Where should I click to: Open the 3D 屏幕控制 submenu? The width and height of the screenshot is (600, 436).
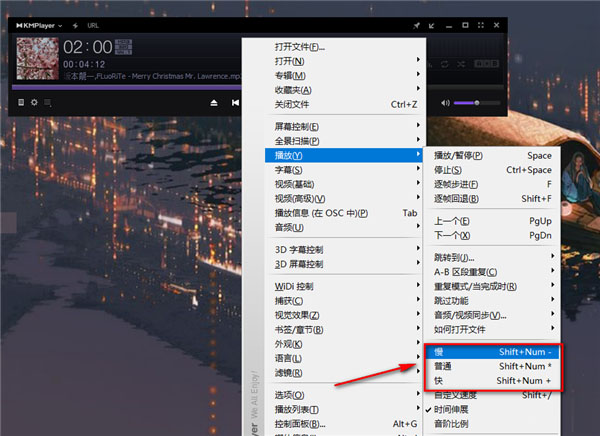click(x=345, y=264)
